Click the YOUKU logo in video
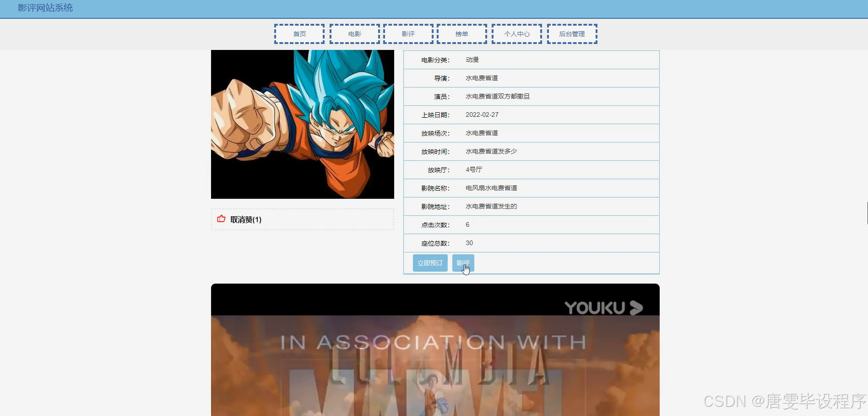The width and height of the screenshot is (868, 416). pos(603,308)
